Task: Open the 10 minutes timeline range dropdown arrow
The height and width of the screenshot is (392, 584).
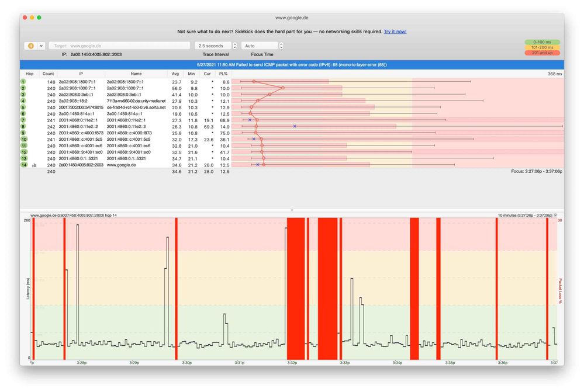Action: point(555,215)
